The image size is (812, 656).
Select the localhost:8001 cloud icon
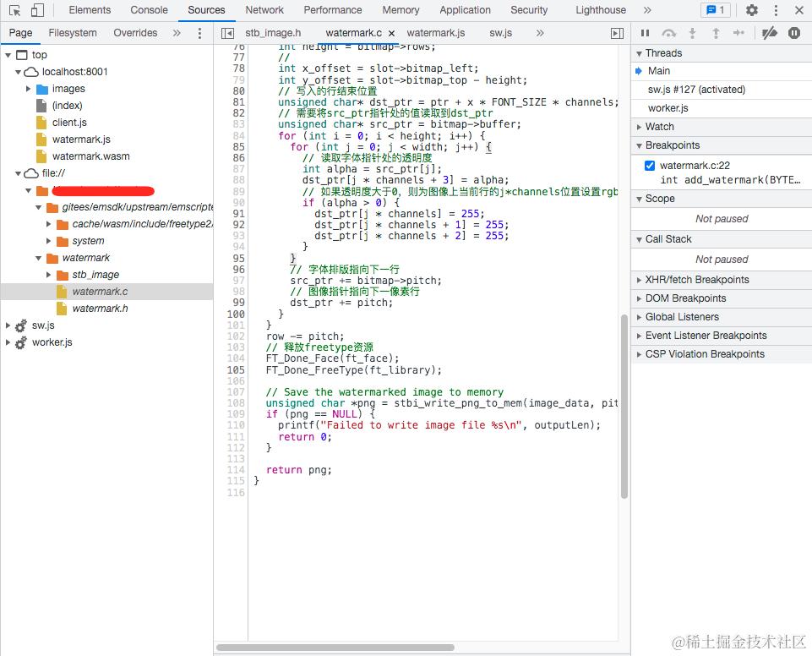[x=31, y=72]
